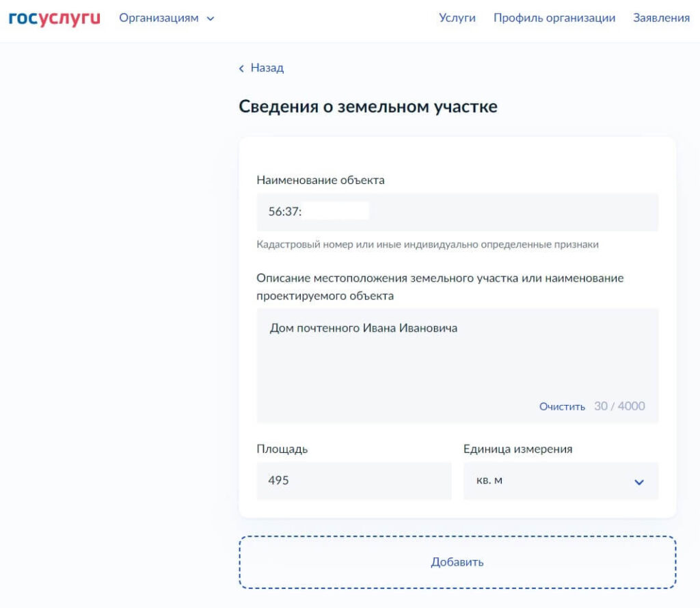
Task: Click the heading Сведения о земельном участке
Action: point(368,107)
